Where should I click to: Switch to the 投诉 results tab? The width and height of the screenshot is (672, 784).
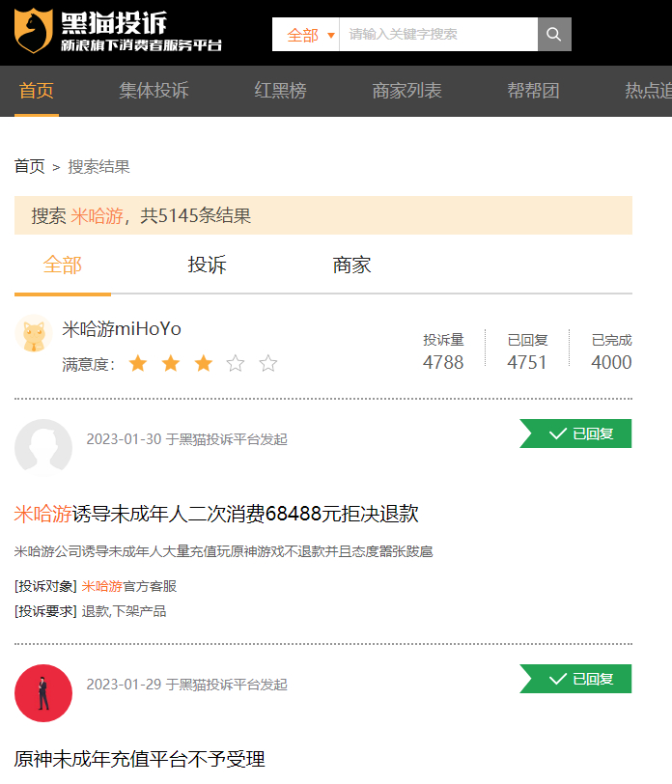[x=207, y=265]
